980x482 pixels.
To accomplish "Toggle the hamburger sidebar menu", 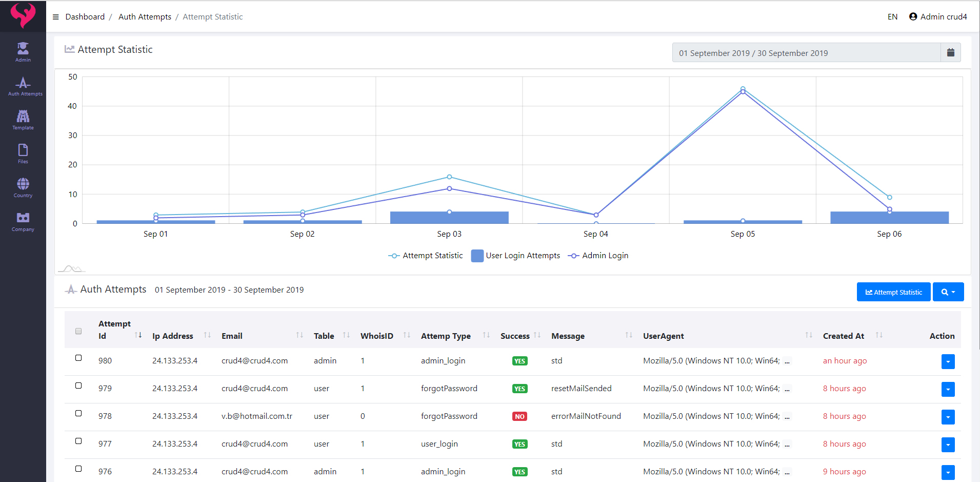I will click(x=56, y=17).
